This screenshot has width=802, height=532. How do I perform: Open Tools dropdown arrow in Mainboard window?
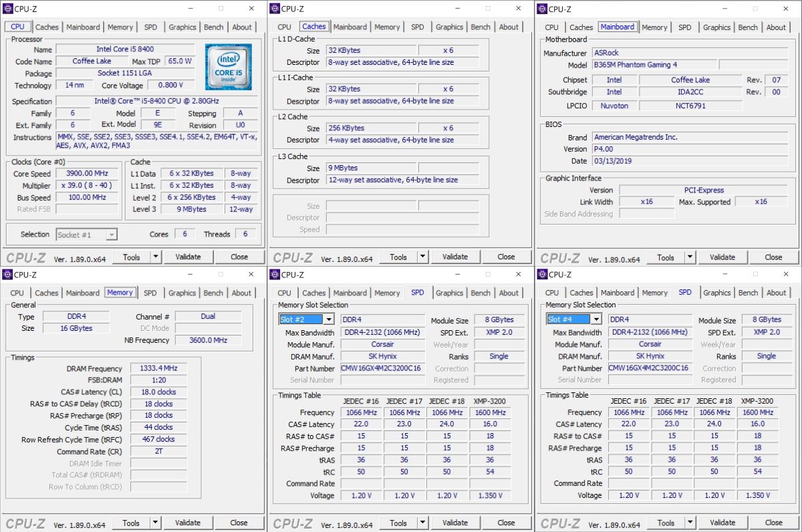(690, 257)
